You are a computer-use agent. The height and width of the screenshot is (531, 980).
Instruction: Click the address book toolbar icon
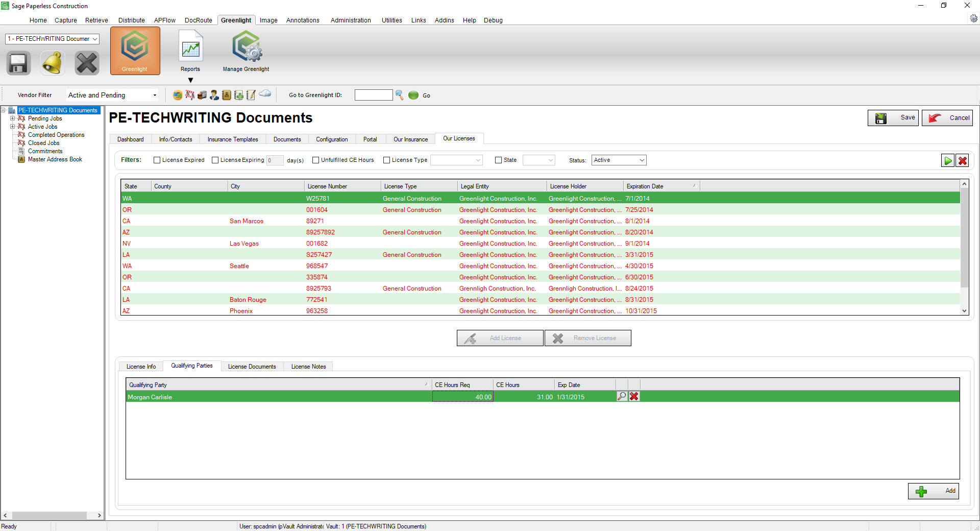pyautogui.click(x=227, y=95)
